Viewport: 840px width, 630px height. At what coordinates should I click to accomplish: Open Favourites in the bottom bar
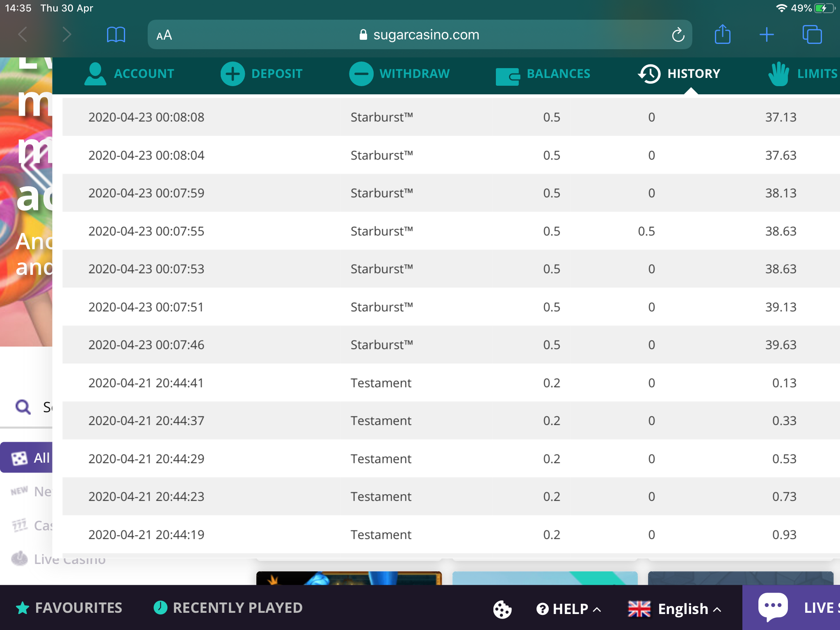(x=69, y=608)
